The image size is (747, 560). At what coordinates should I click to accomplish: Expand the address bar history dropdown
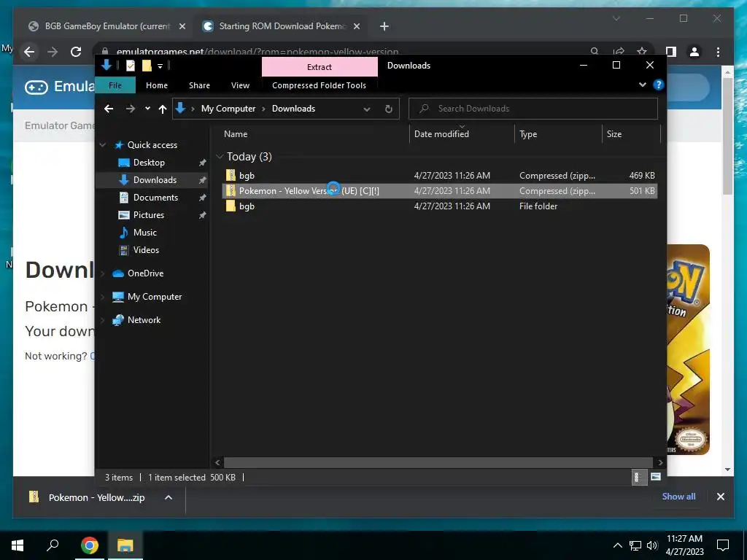coord(367,109)
